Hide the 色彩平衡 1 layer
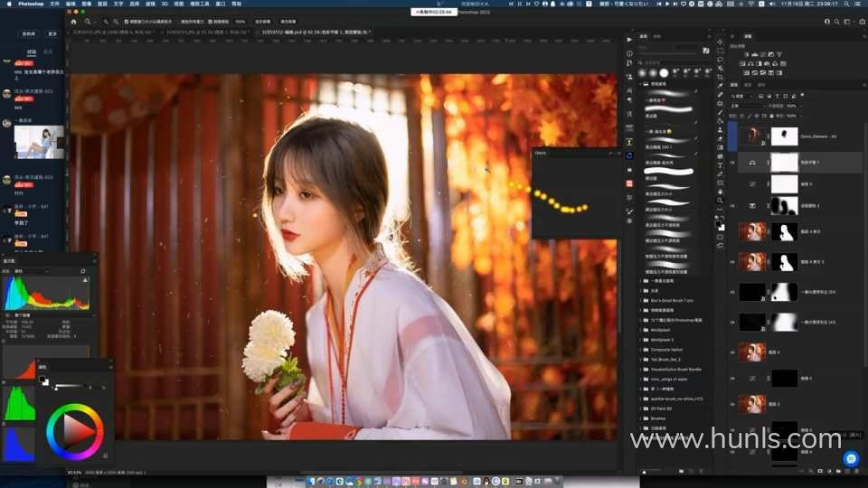Viewport: 868px width, 488px height. tap(732, 163)
